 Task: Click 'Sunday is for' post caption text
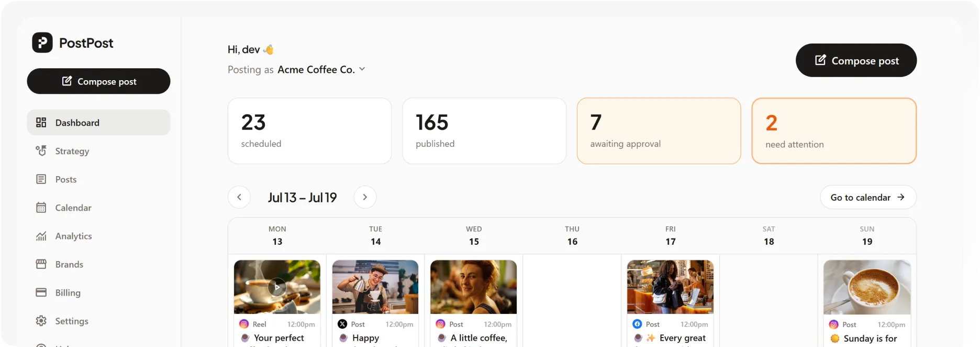(x=870, y=339)
